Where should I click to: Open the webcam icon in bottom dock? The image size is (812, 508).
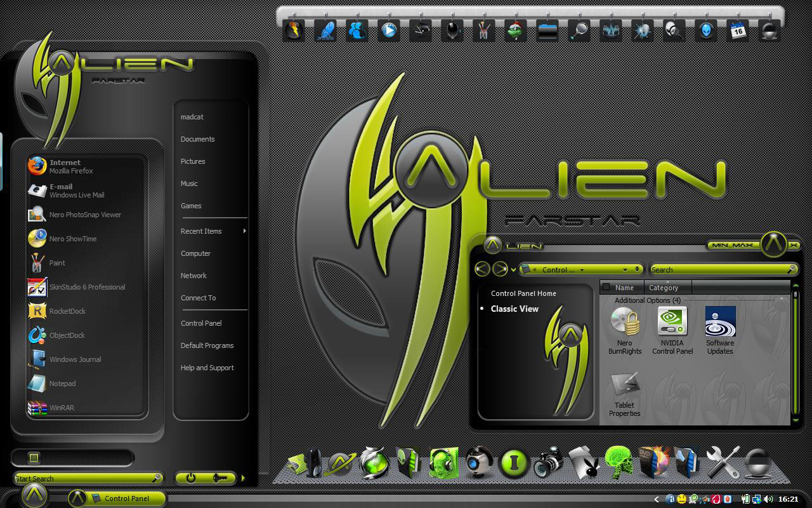pos(480,462)
